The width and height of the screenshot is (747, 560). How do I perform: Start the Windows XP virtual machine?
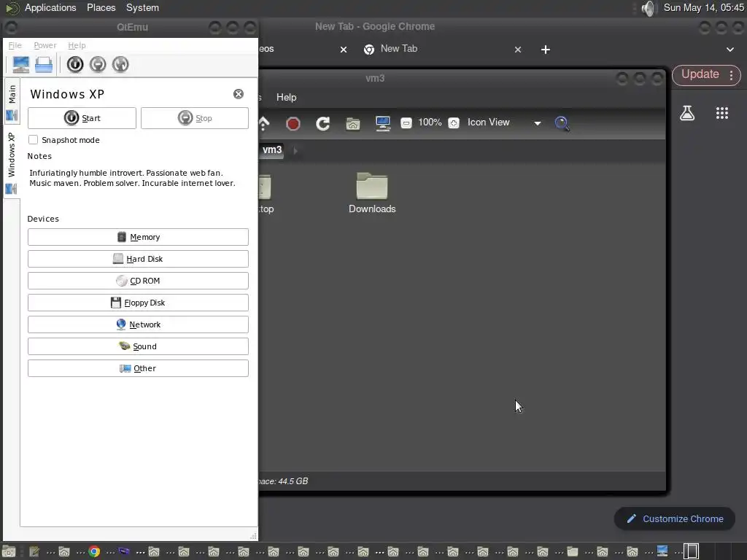(x=82, y=118)
